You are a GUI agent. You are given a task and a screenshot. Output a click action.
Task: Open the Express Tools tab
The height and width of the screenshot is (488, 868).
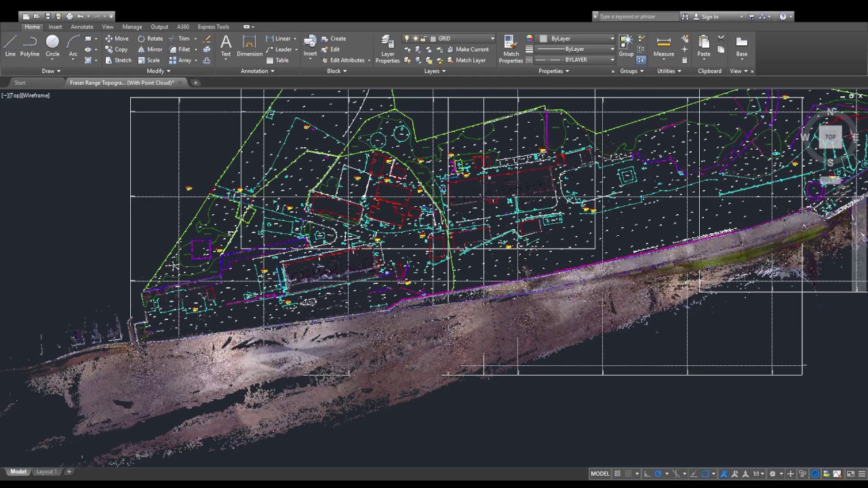click(214, 27)
